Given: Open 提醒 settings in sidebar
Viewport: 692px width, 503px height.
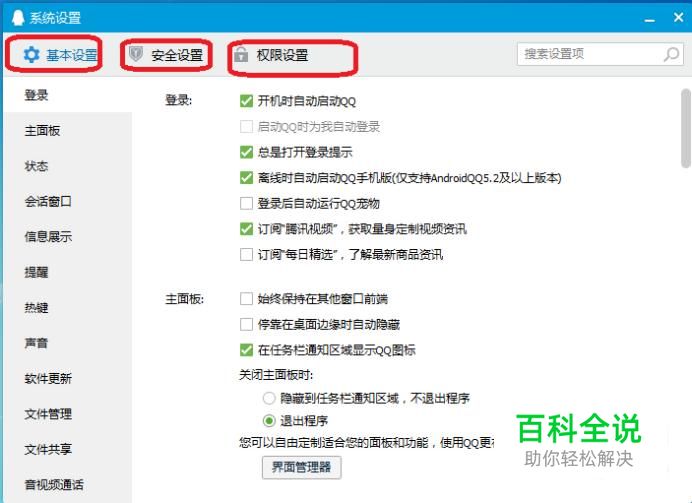Looking at the screenshot, I should click(x=36, y=272).
